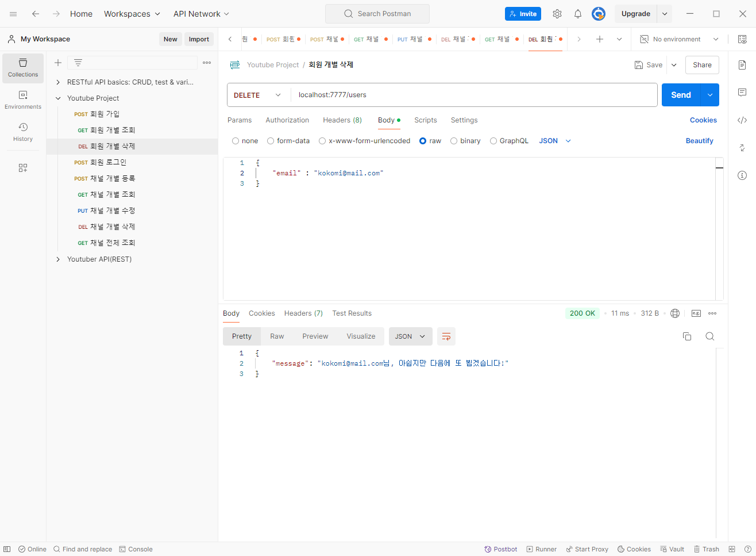756x556 pixels.
Task: Open the Send button arrow dropdown
Action: pos(711,95)
